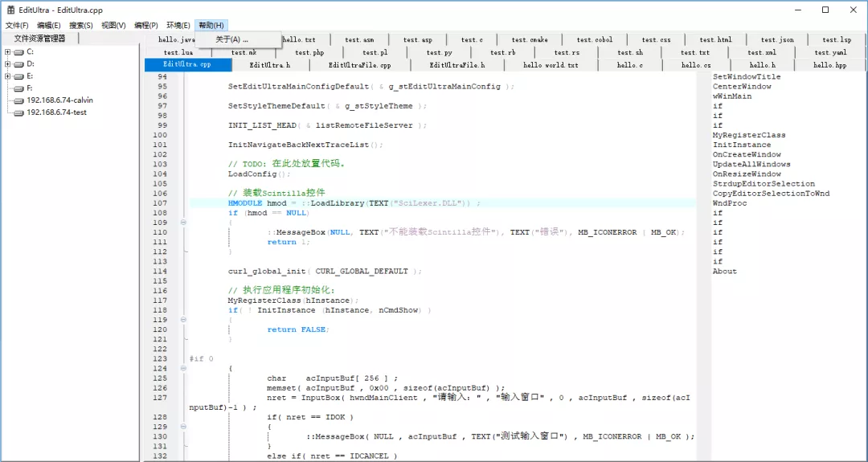The height and width of the screenshot is (462, 868).
Task: Expand the E: drive tree node
Action: [x=7, y=76]
